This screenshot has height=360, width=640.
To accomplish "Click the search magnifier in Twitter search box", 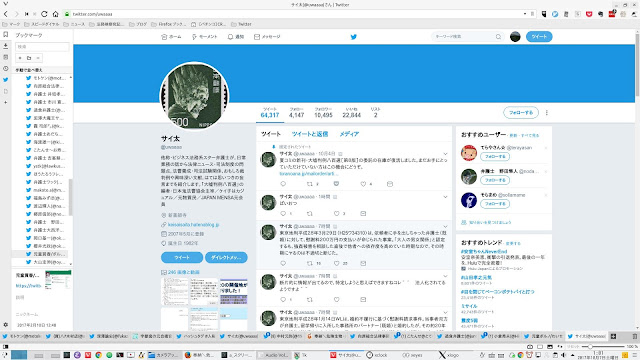I will point(498,37).
